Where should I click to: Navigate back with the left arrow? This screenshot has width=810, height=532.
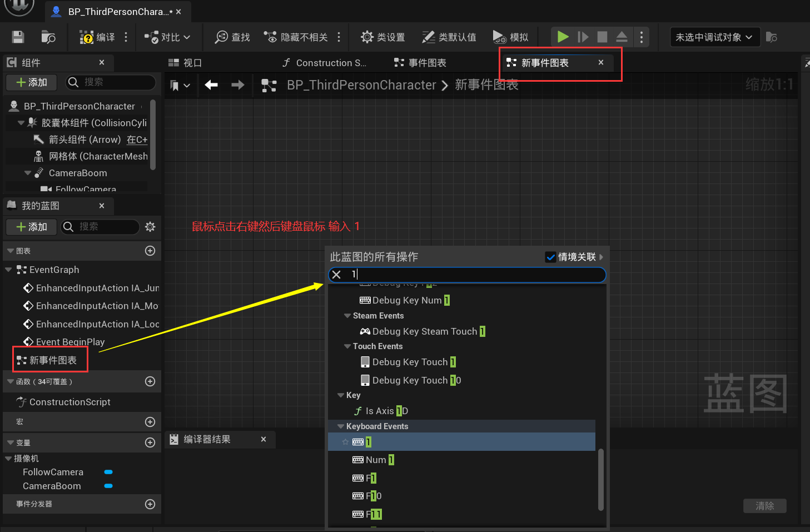(211, 84)
